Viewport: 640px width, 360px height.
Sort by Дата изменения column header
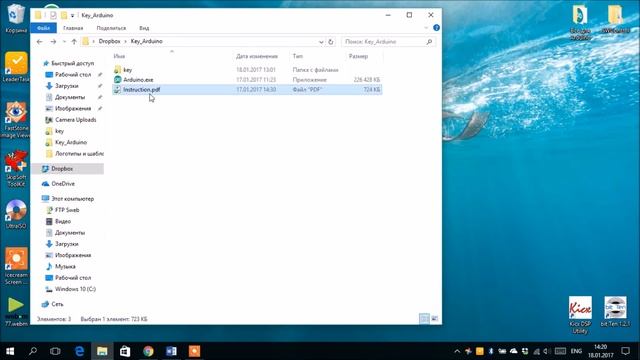pyautogui.click(x=257, y=56)
